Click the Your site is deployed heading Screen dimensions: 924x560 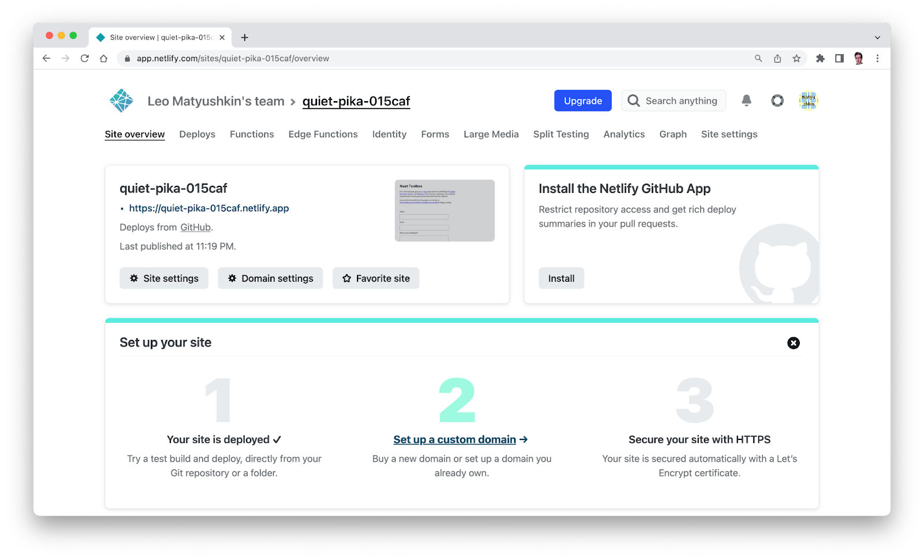point(224,440)
